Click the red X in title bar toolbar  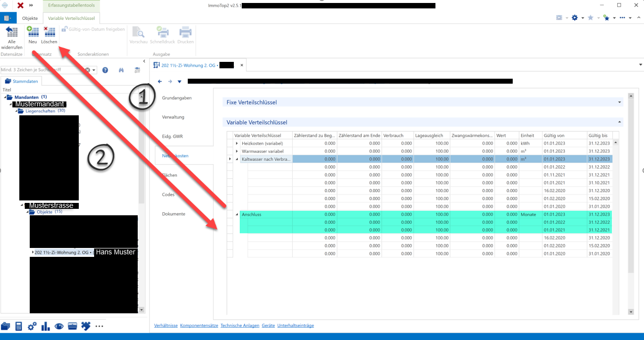[20, 5]
